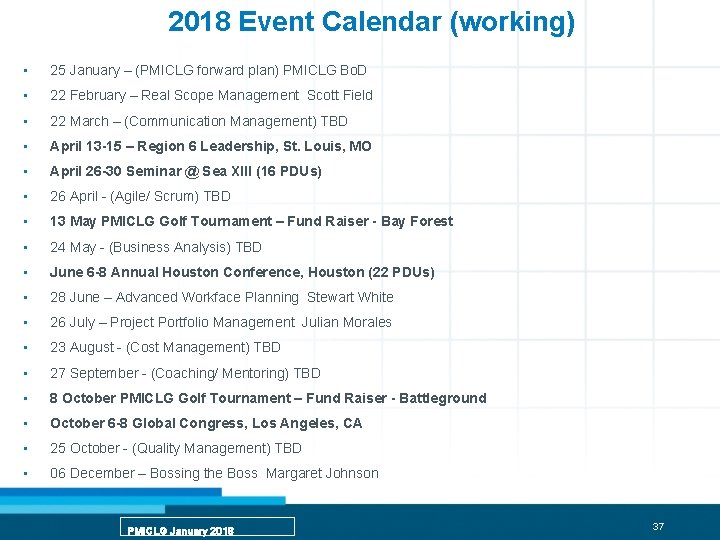
Task: Click the '25 January – (PMICLG forward plan) PMICLG BoD' line
Action: [208, 70]
